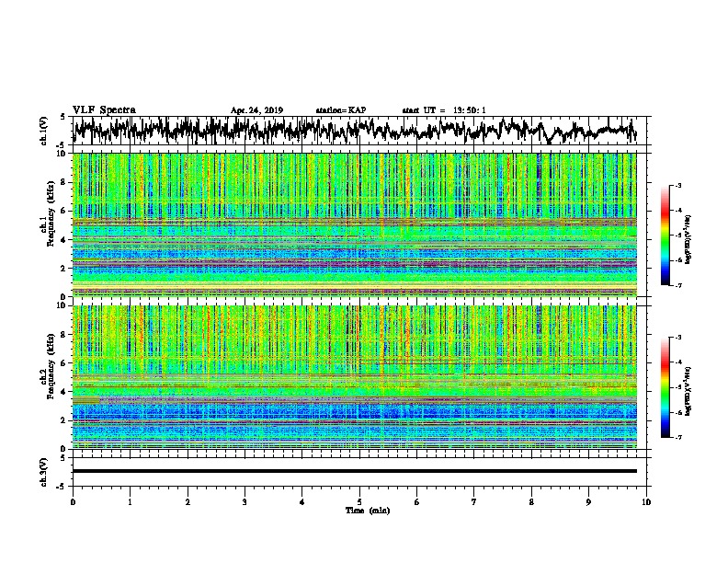The width and height of the screenshot is (728, 563).
Task: Click the "-6" tick on ch.2 colorbar
Action: coord(678,412)
